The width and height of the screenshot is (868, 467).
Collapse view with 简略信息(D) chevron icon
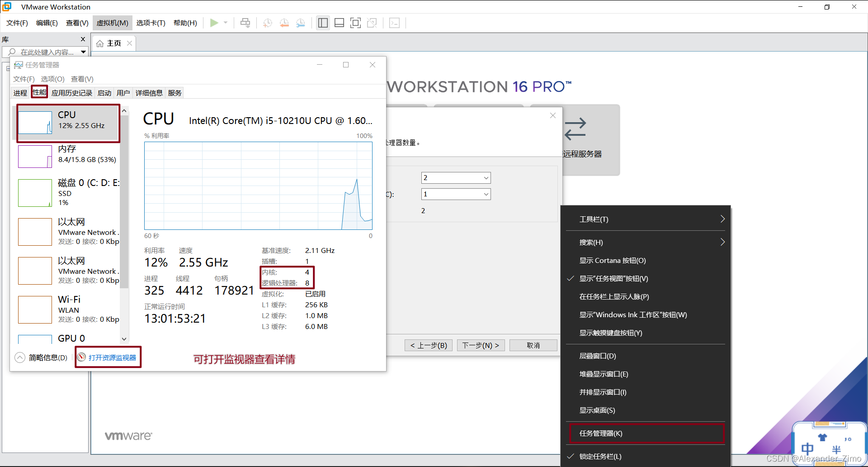pos(20,357)
